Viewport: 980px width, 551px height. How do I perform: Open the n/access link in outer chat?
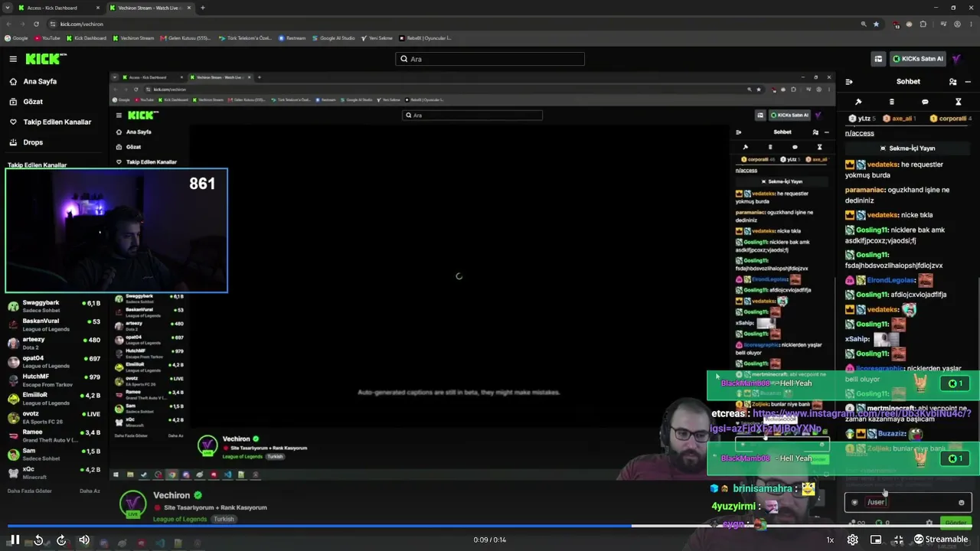[x=859, y=133]
